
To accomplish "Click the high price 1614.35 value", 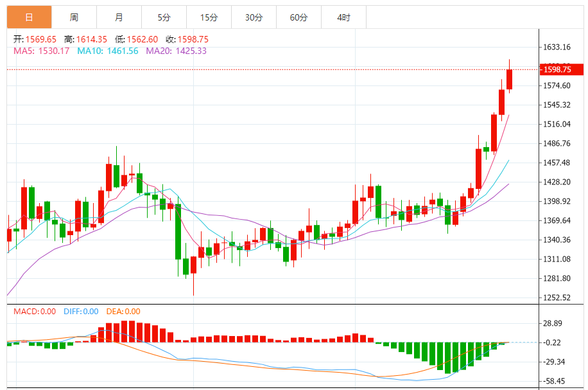I will [92, 39].
